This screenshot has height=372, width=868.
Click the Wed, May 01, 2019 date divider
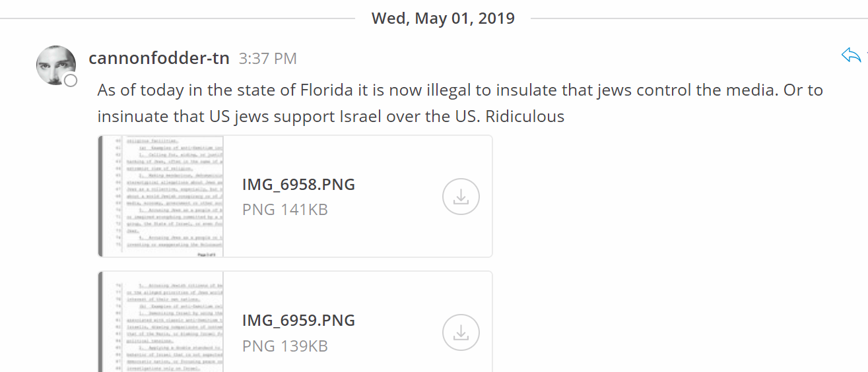[x=443, y=18]
